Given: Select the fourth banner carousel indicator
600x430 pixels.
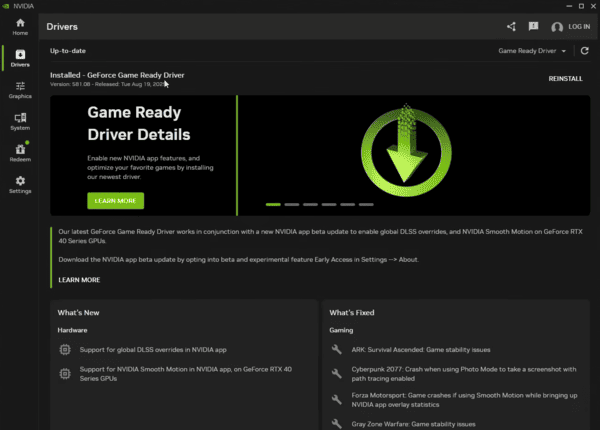Looking at the screenshot, I should click(329, 205).
